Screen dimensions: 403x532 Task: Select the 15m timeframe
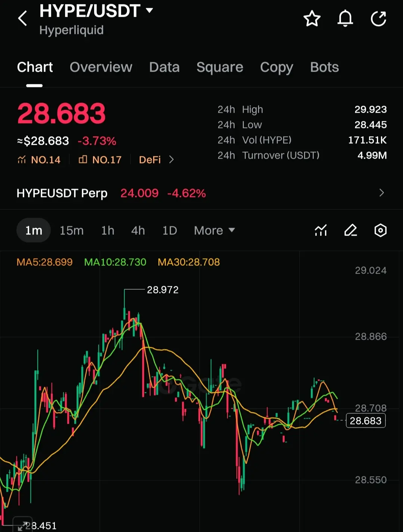[72, 230]
